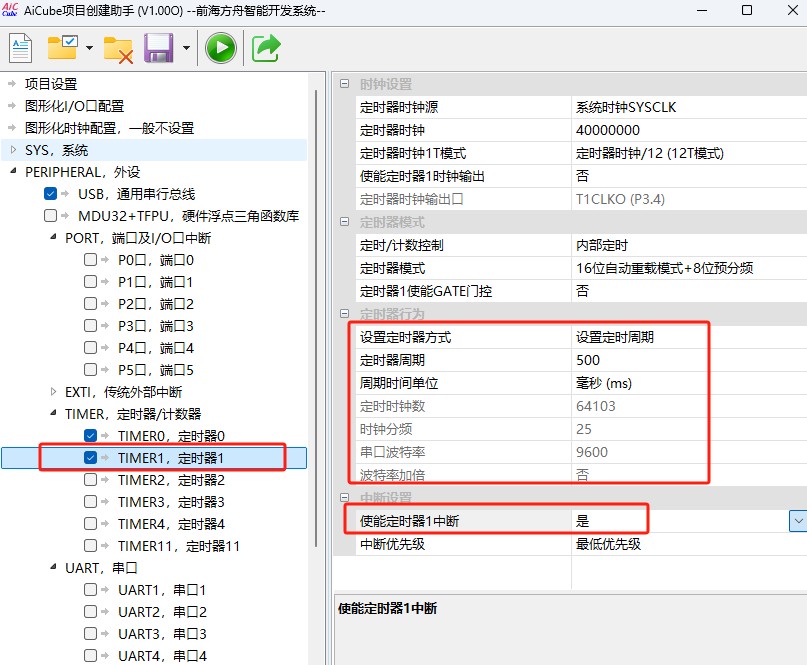Image resolution: width=807 pixels, height=665 pixels.
Task: Click the 中断优先级 value 最低优先级
Action: pos(689,544)
